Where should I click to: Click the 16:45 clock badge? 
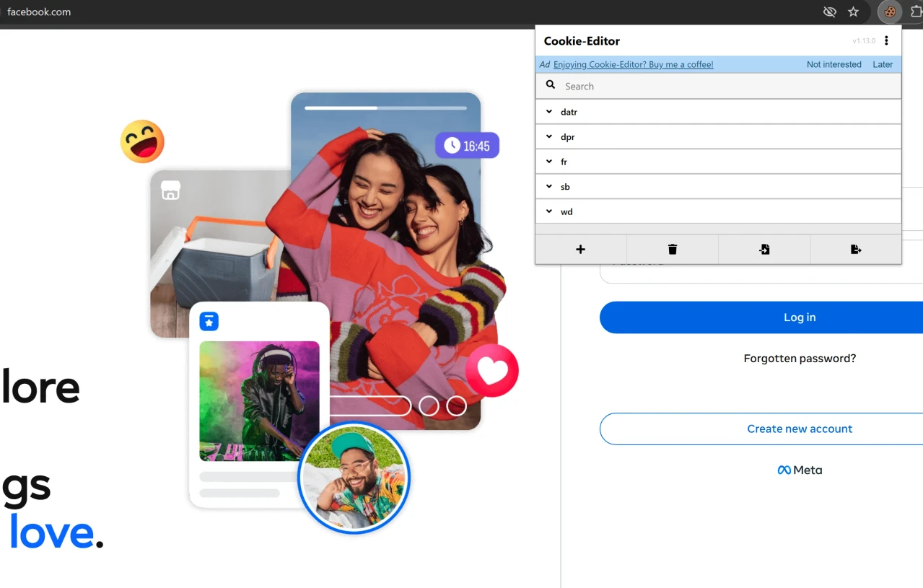click(x=467, y=146)
